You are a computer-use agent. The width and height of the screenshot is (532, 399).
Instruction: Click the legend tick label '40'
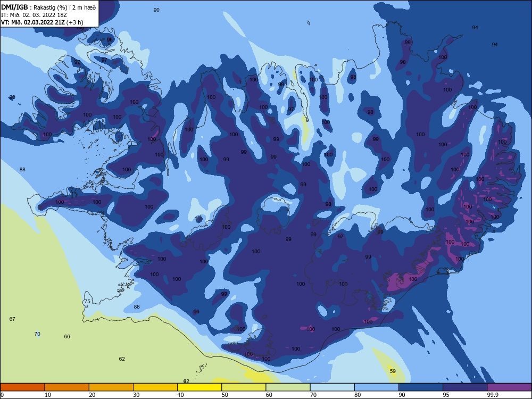point(180,395)
